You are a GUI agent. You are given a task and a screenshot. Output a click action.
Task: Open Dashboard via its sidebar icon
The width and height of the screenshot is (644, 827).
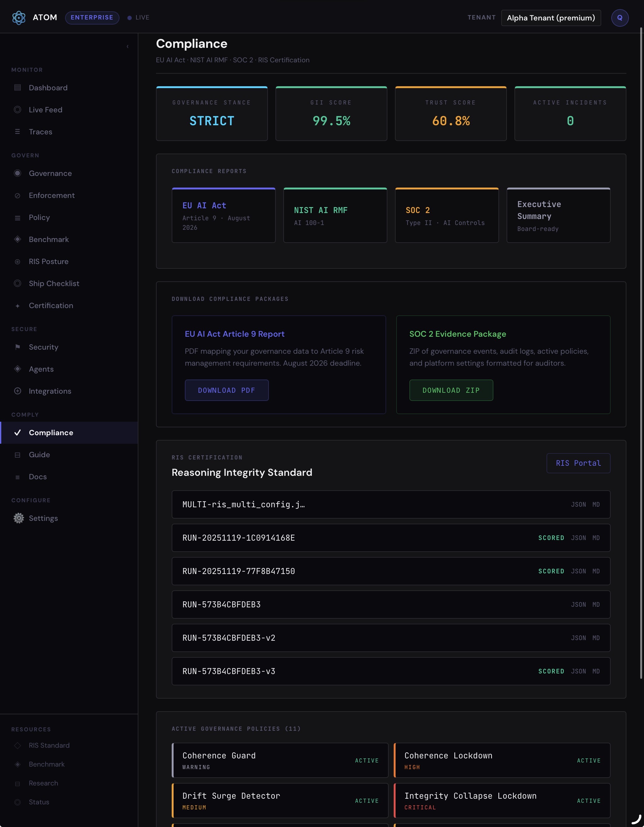click(x=17, y=88)
